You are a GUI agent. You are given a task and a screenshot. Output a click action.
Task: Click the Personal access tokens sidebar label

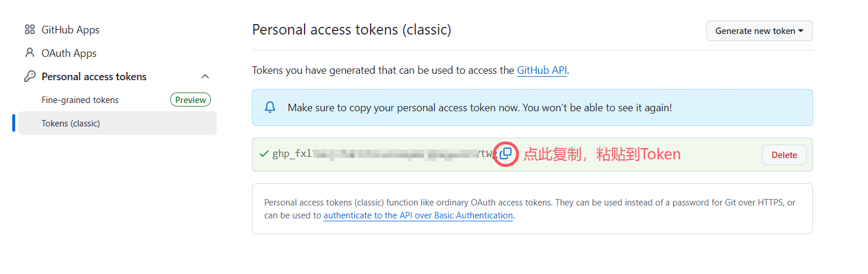(x=94, y=77)
